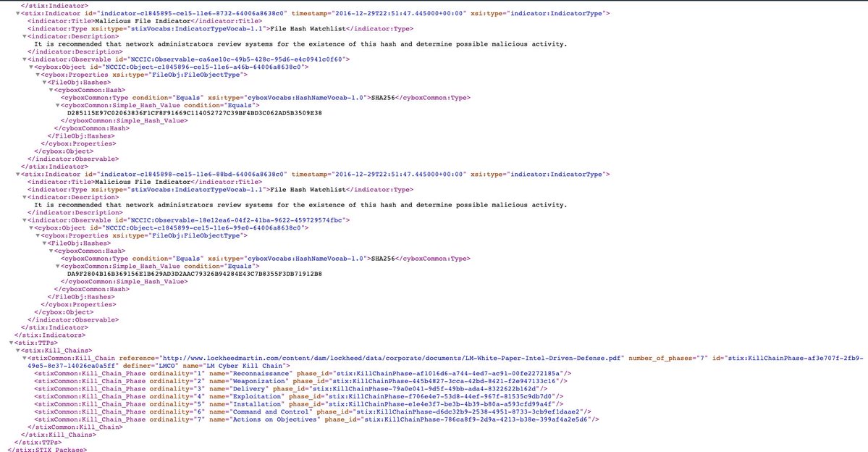The height and width of the screenshot is (452, 868).
Task: Click the hash value starting with D285115E
Action: [x=194, y=113]
